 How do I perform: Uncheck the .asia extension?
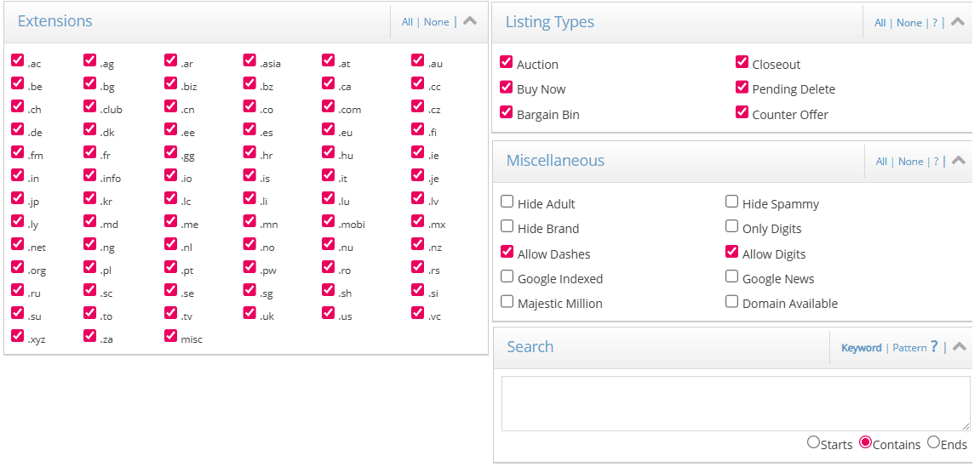point(249,60)
